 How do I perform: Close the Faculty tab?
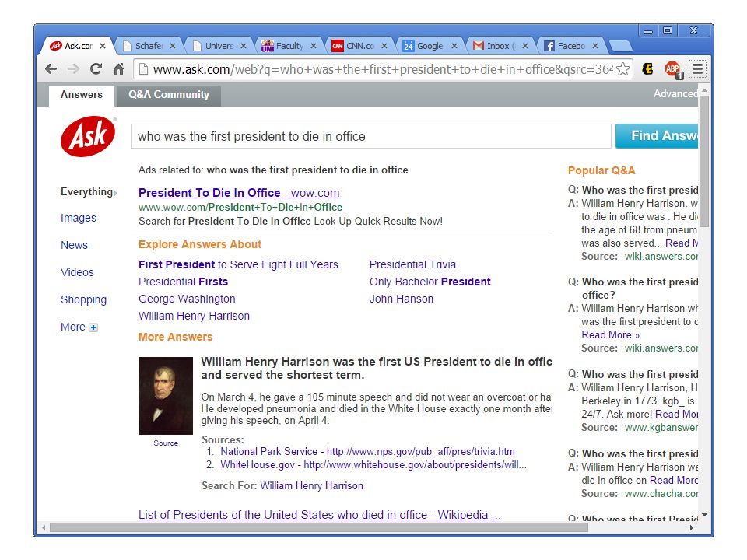pos(314,46)
